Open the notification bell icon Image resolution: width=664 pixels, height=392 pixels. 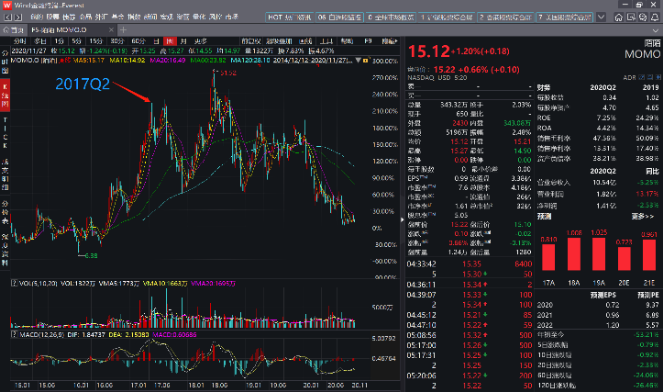pyautogui.click(x=655, y=17)
